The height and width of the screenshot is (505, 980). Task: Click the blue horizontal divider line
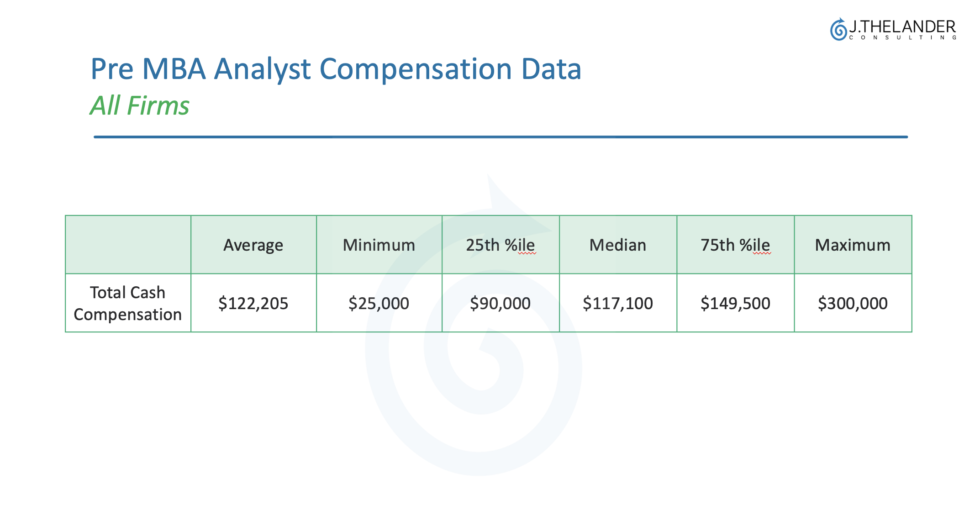(x=501, y=137)
